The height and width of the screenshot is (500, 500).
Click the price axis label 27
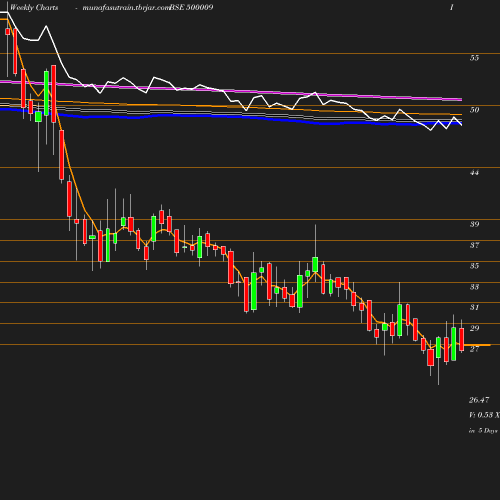click(x=474, y=349)
